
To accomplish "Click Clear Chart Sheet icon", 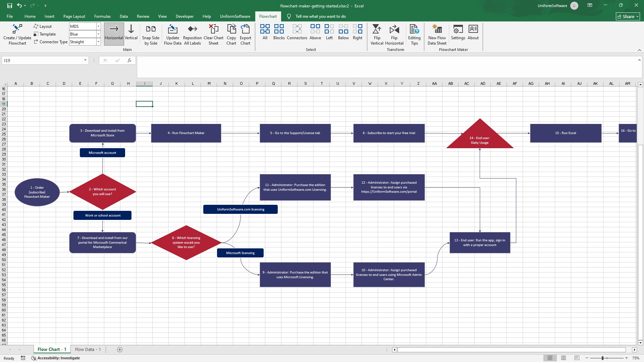I will pos(213,29).
